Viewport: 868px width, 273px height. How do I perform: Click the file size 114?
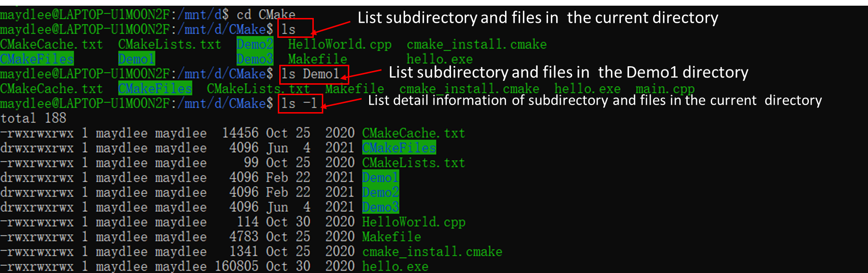(x=248, y=221)
